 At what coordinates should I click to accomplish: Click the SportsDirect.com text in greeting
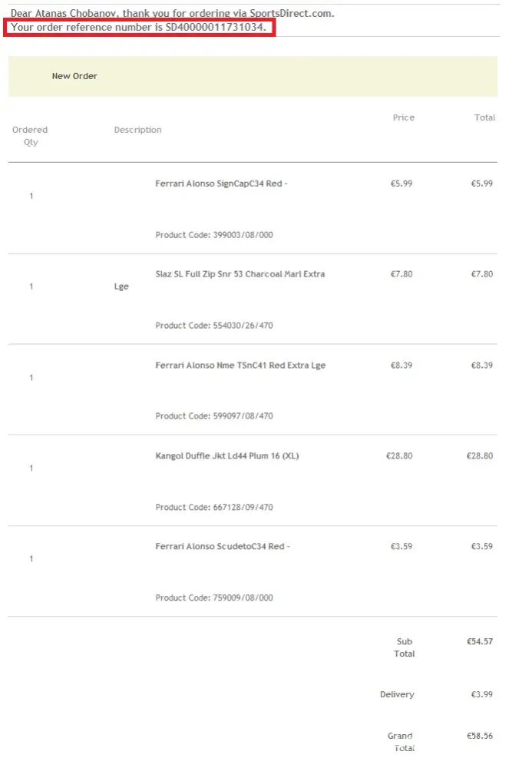click(x=295, y=14)
